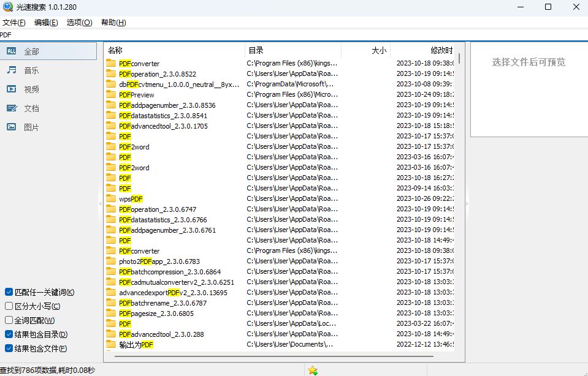Click the 大小 column header
Image resolution: width=588 pixels, height=376 pixels.
tap(378, 50)
